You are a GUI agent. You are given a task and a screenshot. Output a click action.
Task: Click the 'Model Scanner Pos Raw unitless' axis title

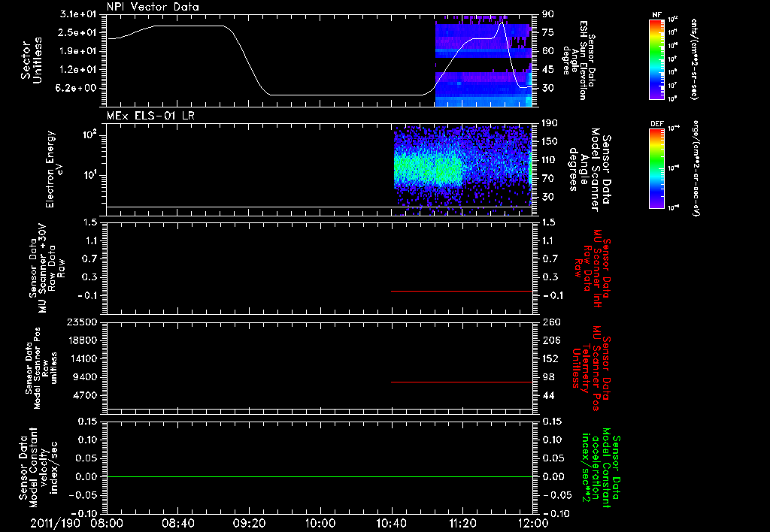tap(42, 367)
